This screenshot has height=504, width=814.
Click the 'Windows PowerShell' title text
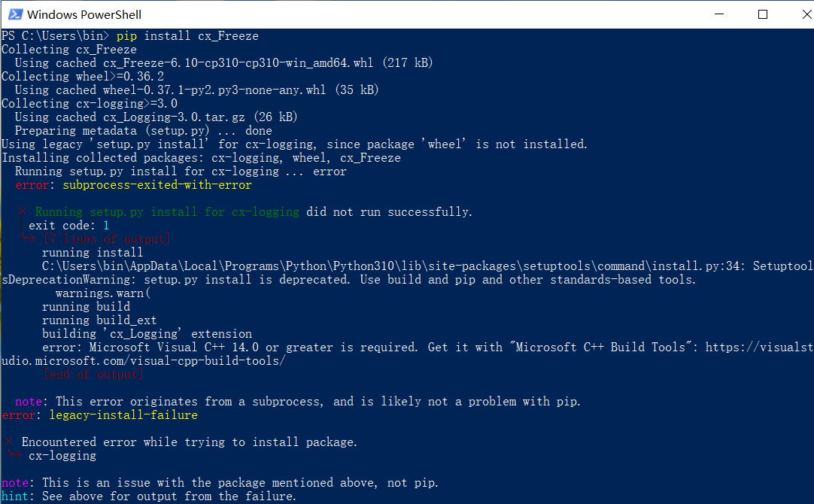point(83,14)
